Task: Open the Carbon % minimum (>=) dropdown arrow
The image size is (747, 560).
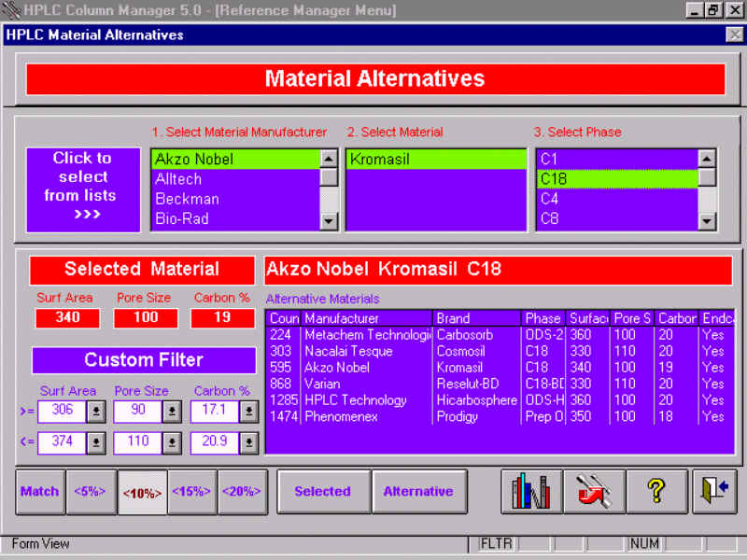Action: 248,412
